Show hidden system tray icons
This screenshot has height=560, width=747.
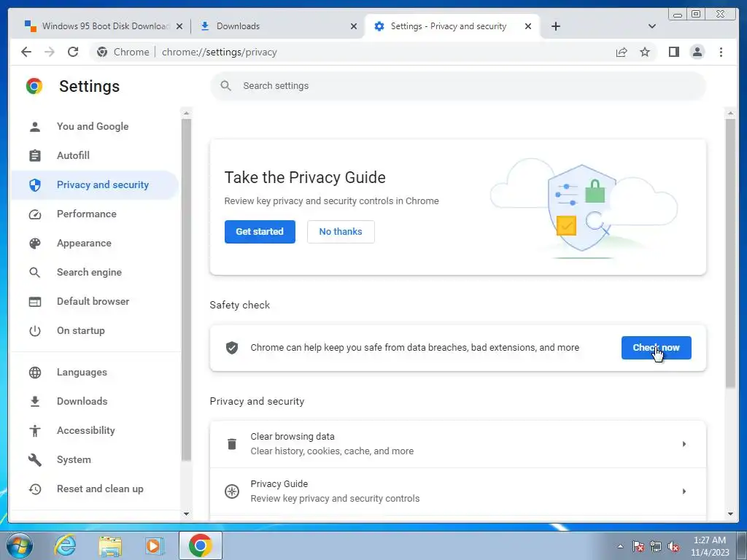click(620, 546)
